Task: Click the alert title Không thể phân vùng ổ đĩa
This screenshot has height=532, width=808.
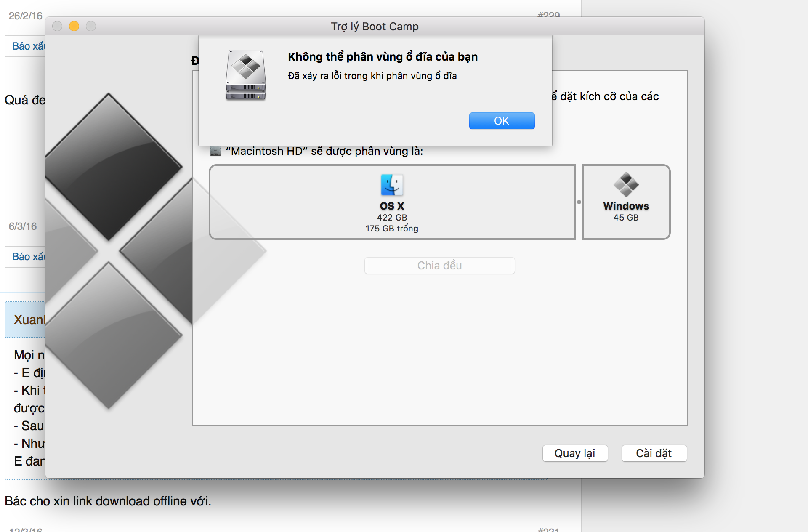Action: pos(383,56)
